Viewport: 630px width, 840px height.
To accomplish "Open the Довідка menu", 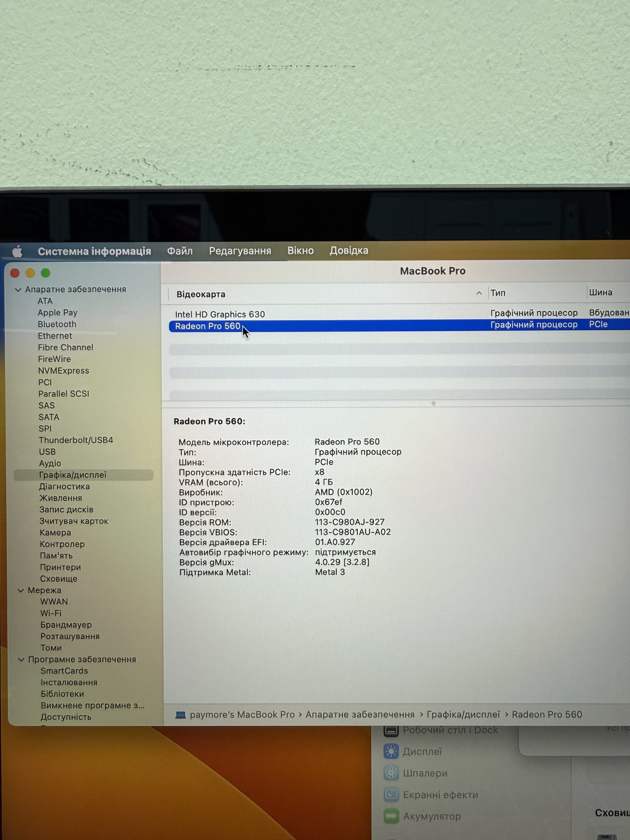I will (x=349, y=251).
